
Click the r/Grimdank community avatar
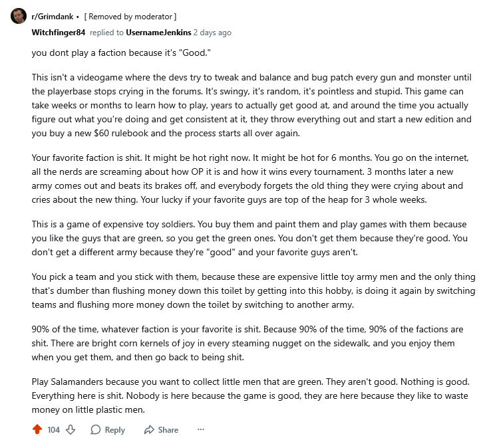(x=19, y=16)
